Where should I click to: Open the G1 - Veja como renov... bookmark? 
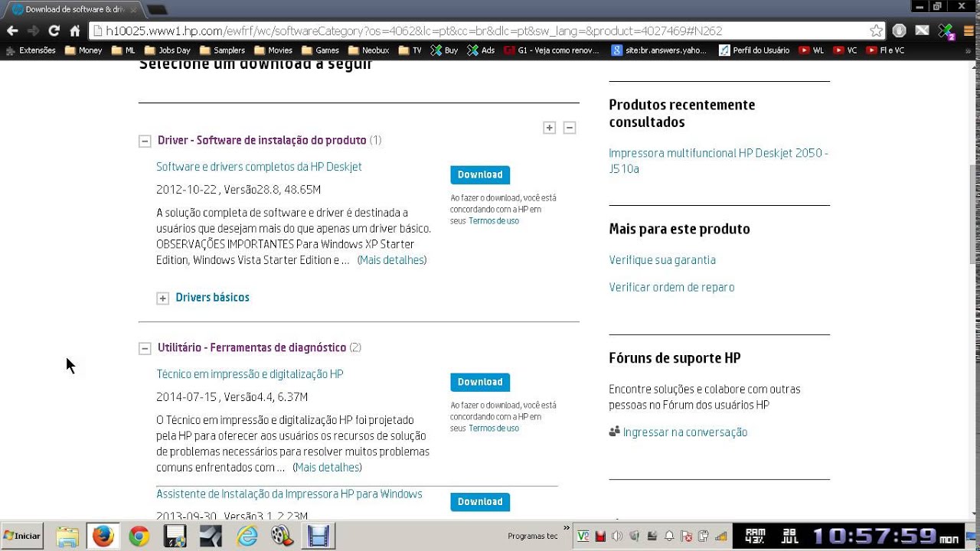(x=551, y=51)
